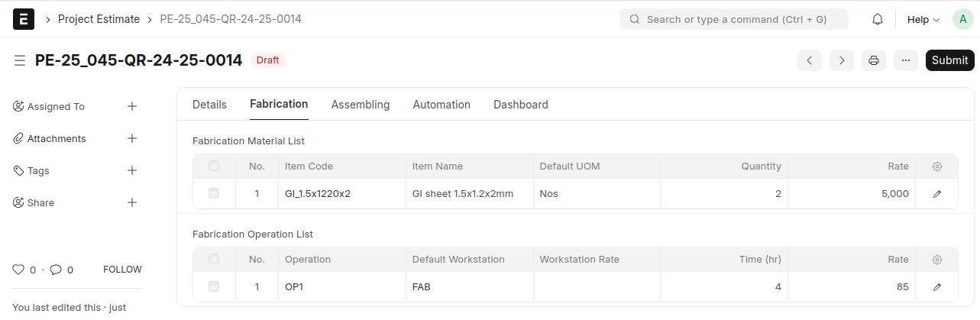
Task: Switch to the Assembling tab
Action: [361, 105]
